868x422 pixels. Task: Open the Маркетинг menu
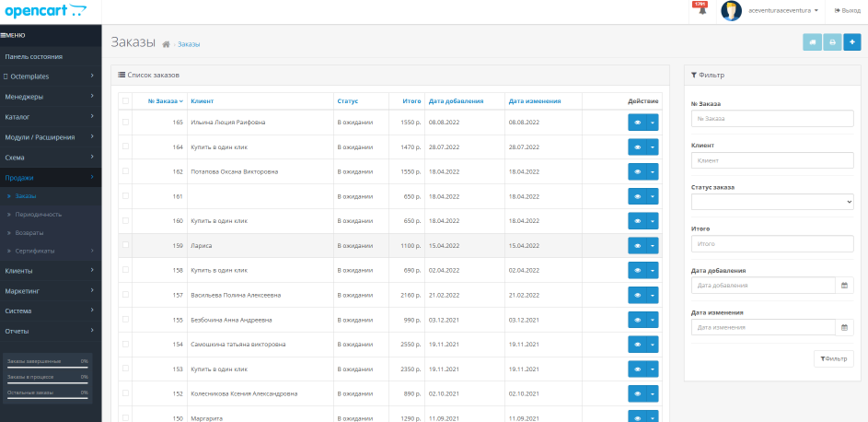51,291
